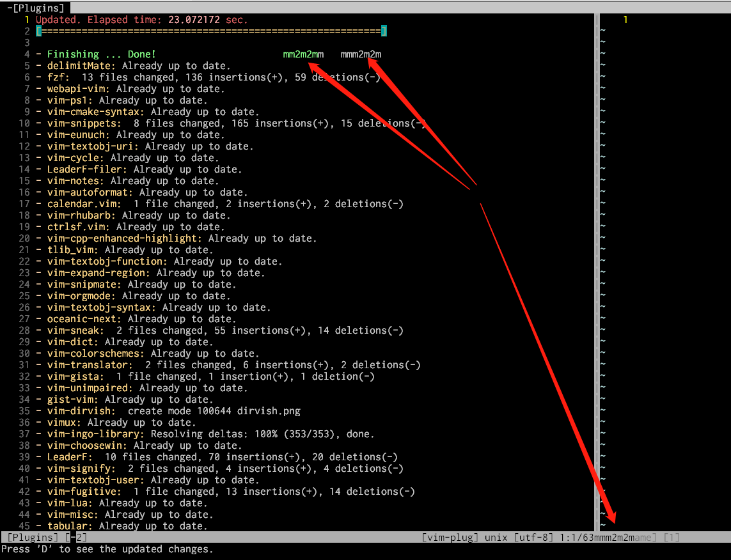731x560 pixels.
Task: Click the [vim-plug] filetype indicator
Action: 448,538
